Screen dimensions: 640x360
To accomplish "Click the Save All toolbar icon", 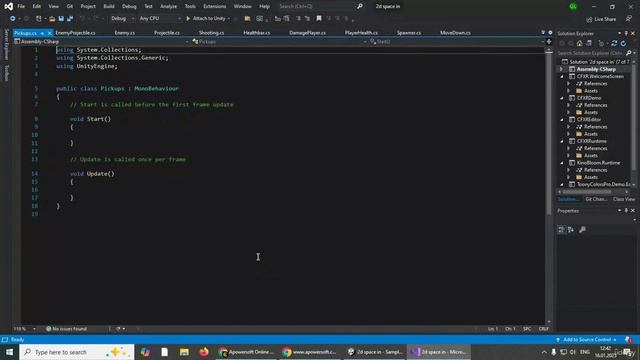I will pyautogui.click(x=70, y=19).
